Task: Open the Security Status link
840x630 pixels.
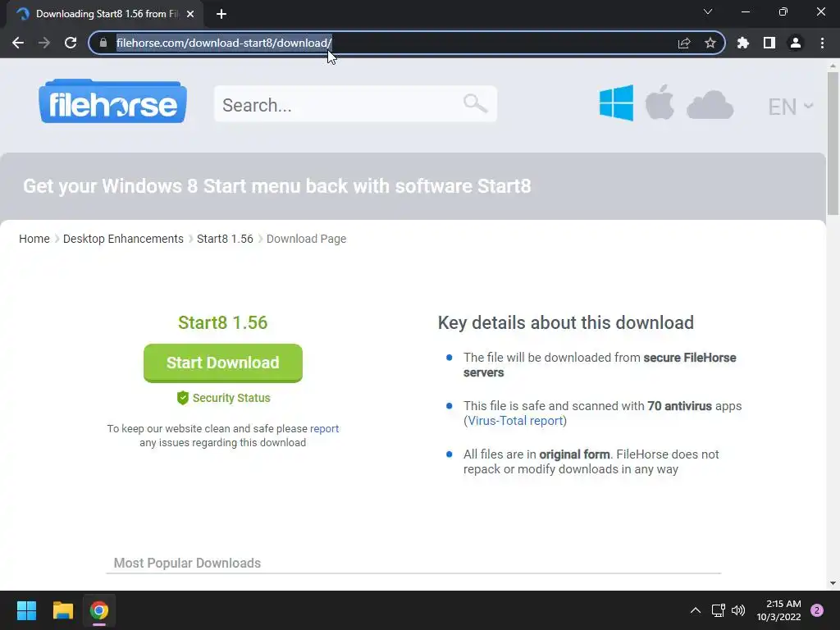Action: [x=231, y=398]
